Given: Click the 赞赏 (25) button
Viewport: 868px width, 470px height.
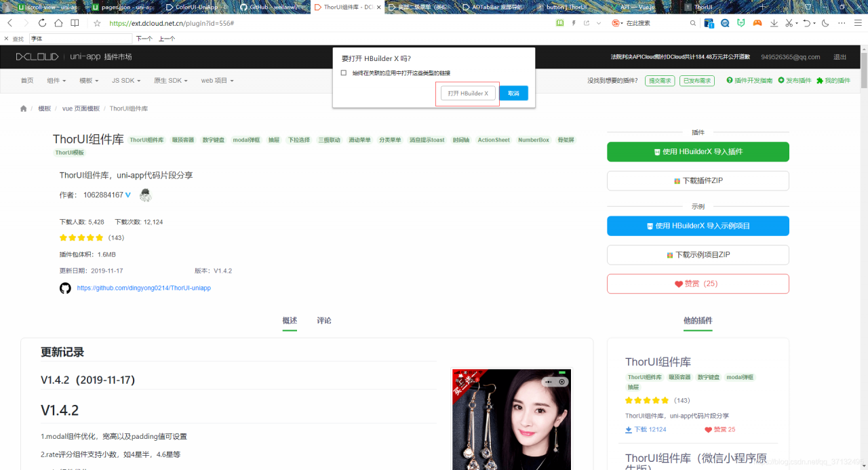Looking at the screenshot, I should pos(698,283).
